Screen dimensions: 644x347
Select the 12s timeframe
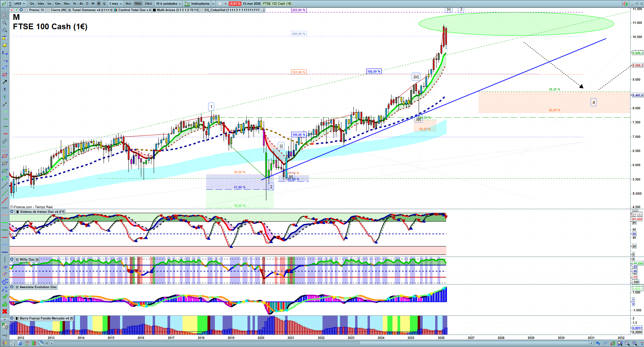[32, 4]
